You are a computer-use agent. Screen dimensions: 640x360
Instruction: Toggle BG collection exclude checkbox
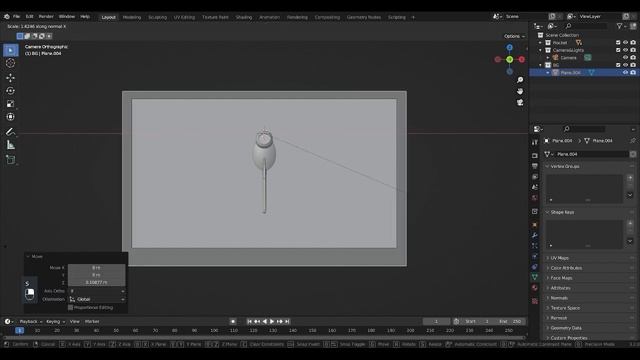(618, 65)
